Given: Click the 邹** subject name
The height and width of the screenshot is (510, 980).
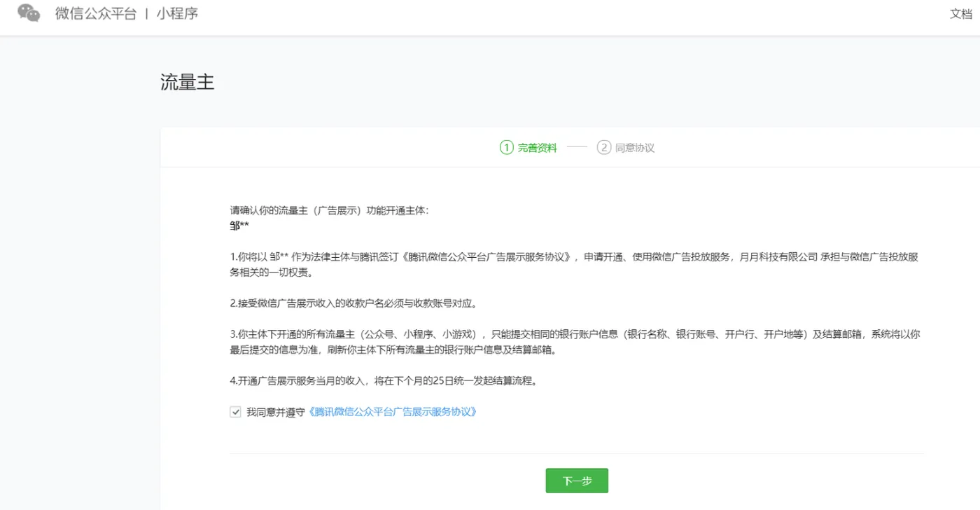Looking at the screenshot, I should [239, 225].
